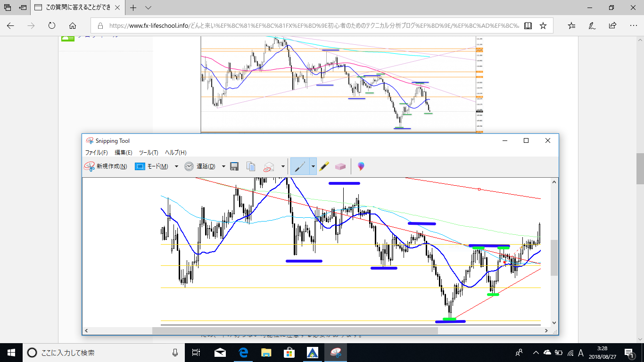The image size is (644, 362).
Task: Click the Edge page vertical scrollbar thumb
Action: point(640,168)
